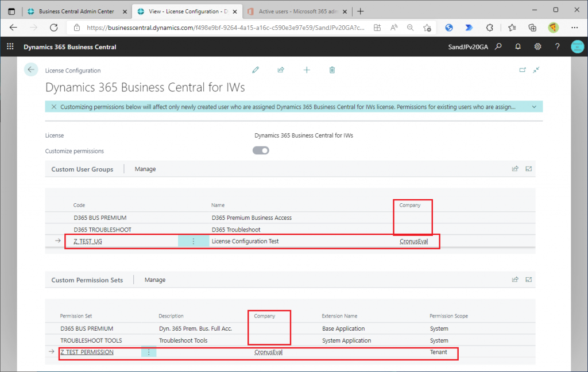The height and width of the screenshot is (372, 588).
Task: Click the browser back arrow
Action: click(14, 28)
